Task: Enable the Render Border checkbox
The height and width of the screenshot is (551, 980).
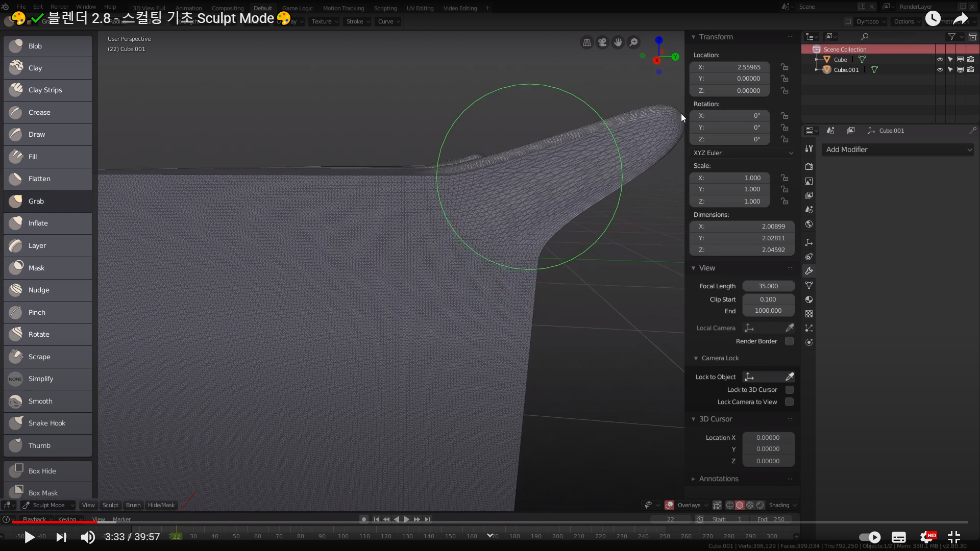Action: pyautogui.click(x=789, y=341)
